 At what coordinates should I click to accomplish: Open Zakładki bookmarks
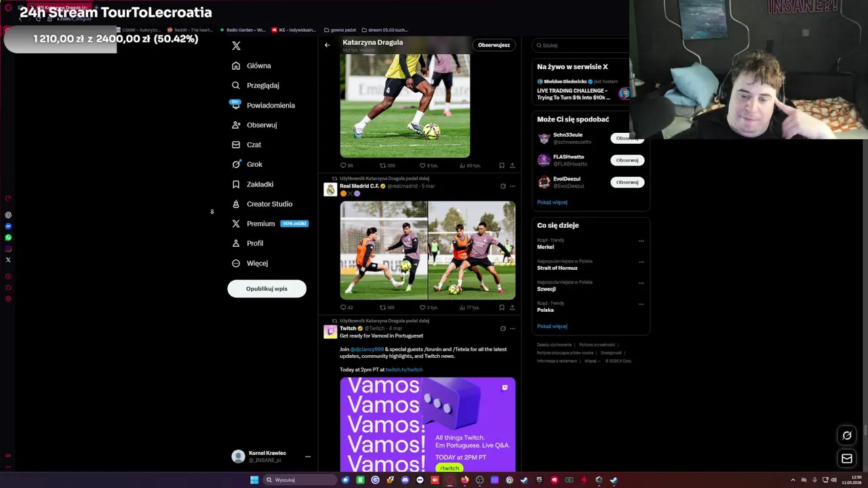coord(253,184)
